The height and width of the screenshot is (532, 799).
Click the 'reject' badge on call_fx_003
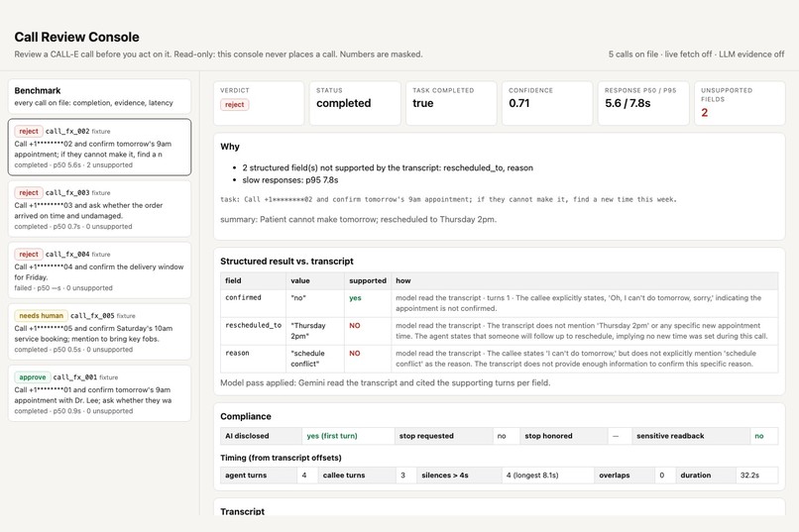pyautogui.click(x=29, y=192)
